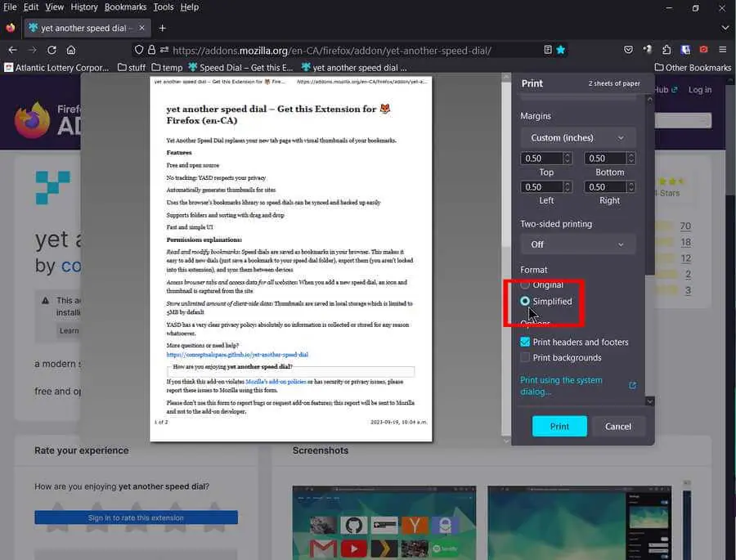Click 'Log in' on the add-ons page
Viewport: 736px width, 560px height.
(700, 90)
